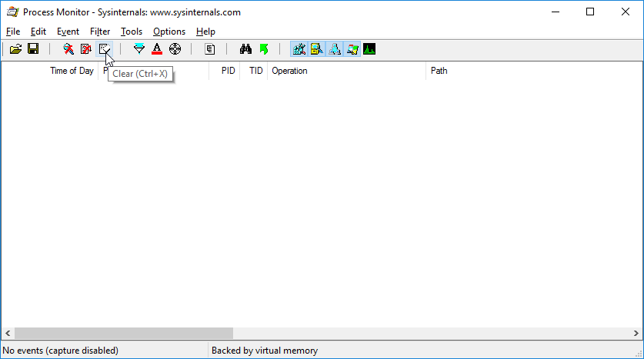This screenshot has height=359, width=644.
Task: Open the Filter menu
Action: point(100,32)
